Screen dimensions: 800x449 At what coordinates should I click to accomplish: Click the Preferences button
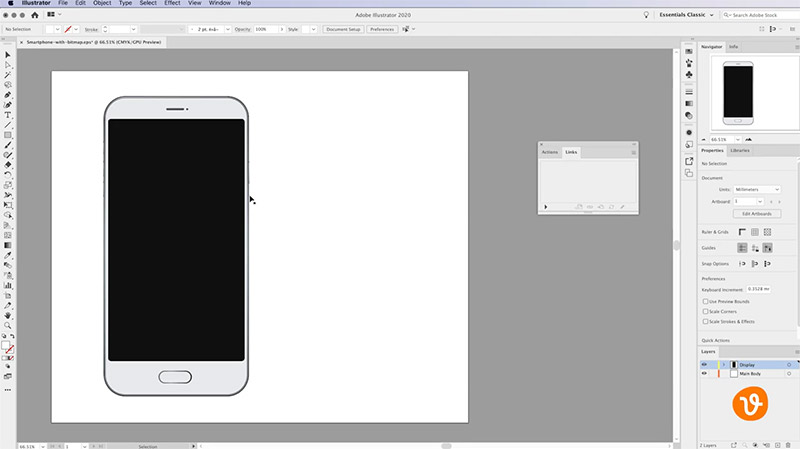pyautogui.click(x=382, y=29)
